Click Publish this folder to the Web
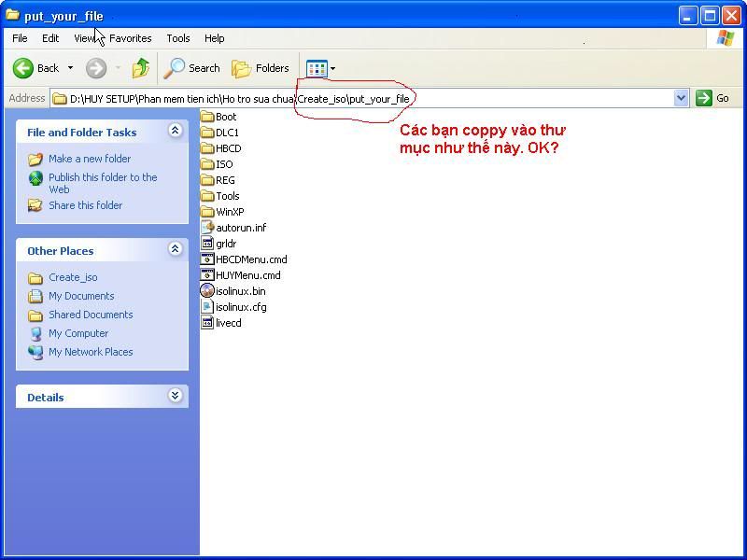The height and width of the screenshot is (560, 747). pyautogui.click(x=103, y=183)
